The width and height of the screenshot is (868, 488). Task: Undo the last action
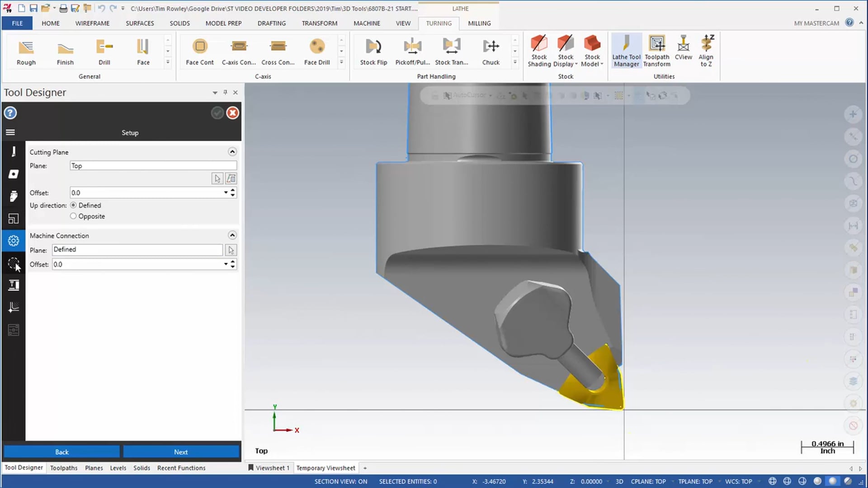(101, 8)
